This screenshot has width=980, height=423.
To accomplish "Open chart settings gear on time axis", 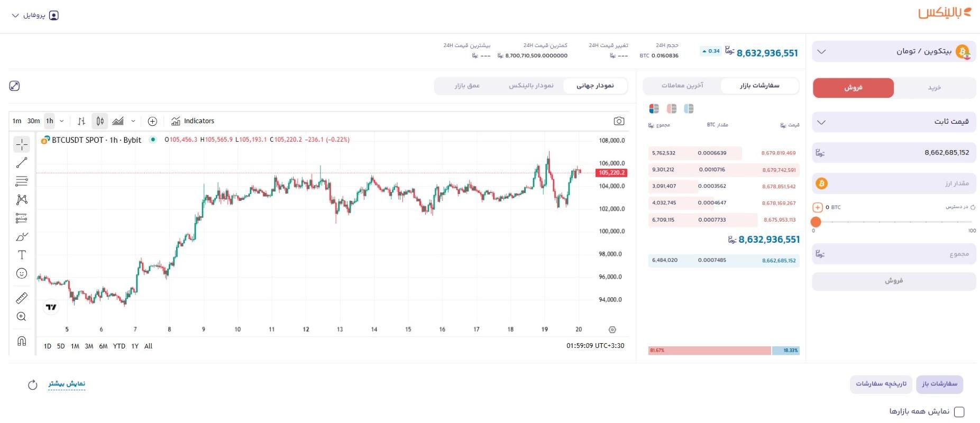I will pyautogui.click(x=612, y=329).
